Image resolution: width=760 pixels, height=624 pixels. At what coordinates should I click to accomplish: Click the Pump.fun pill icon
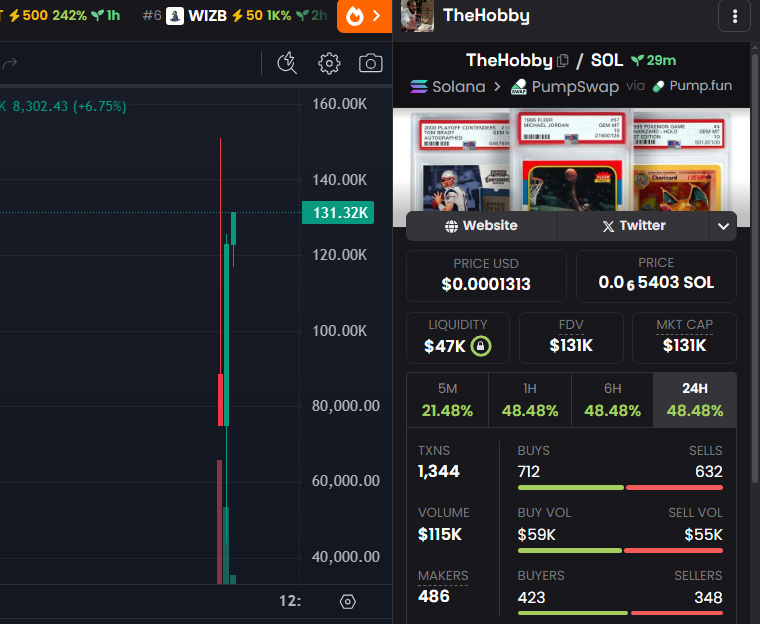point(658,86)
